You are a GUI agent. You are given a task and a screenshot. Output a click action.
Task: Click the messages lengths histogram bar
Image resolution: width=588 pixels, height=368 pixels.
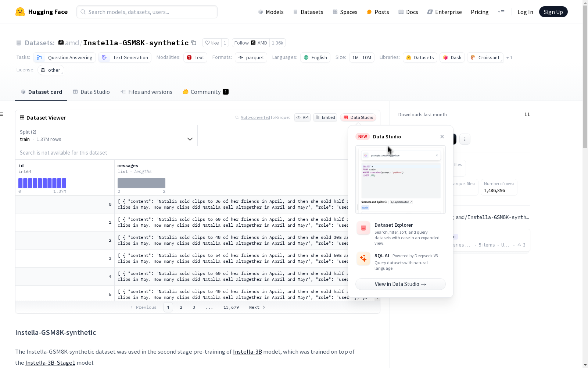point(141,183)
